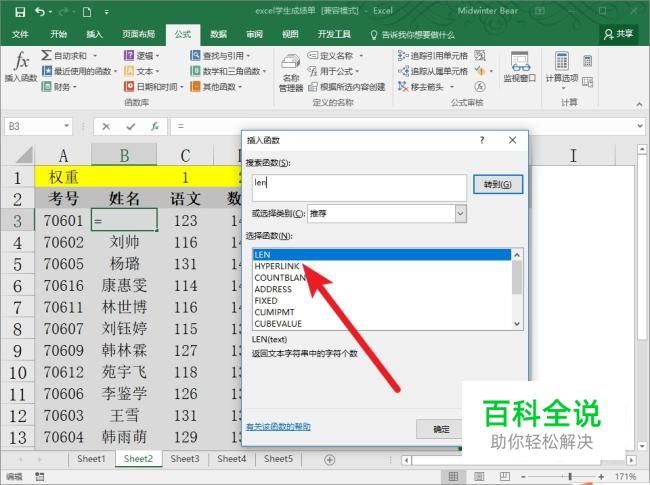Click the New document icon in quick access toolbar
The image size is (650, 485).
click(87, 12)
